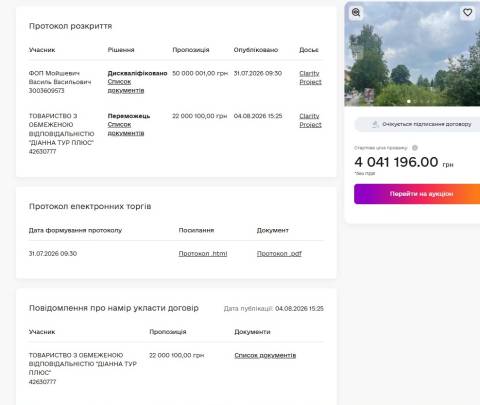Go to auction with gradient button
Screen dimensions: 480x405
[x=417, y=194]
